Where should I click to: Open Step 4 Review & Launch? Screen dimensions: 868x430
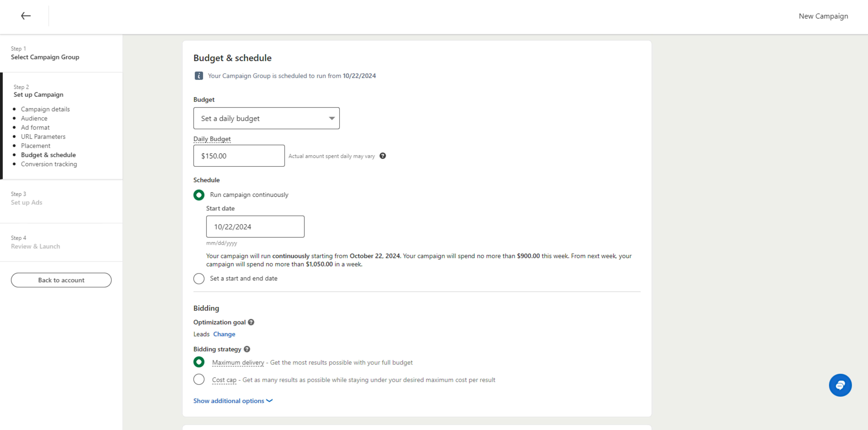pos(35,242)
